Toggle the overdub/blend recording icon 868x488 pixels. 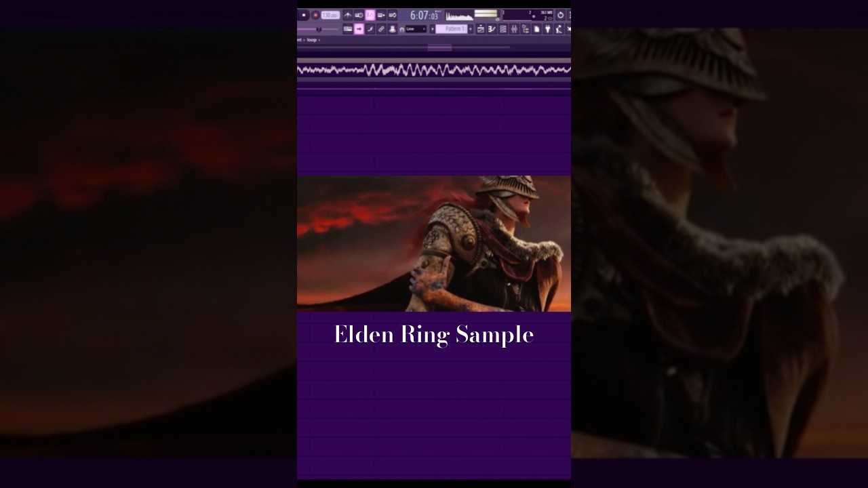click(381, 15)
